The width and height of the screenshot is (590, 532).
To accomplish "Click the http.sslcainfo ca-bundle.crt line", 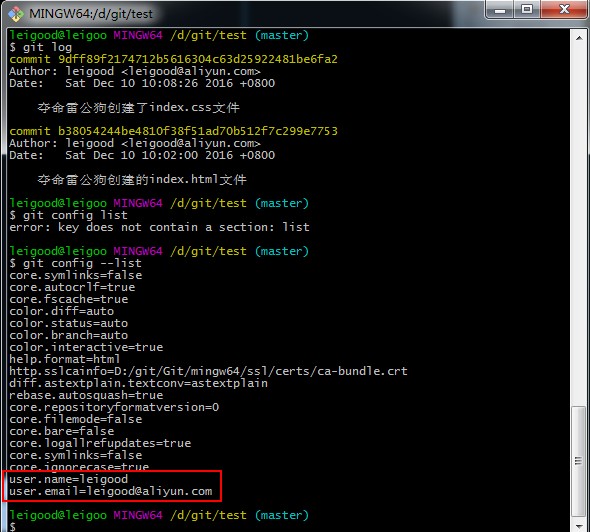I will 208,371.
